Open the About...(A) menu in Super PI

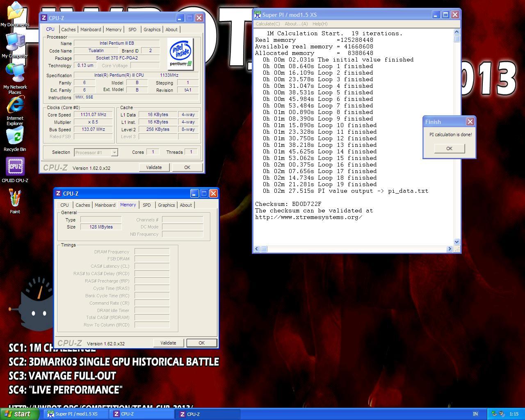[x=296, y=24]
